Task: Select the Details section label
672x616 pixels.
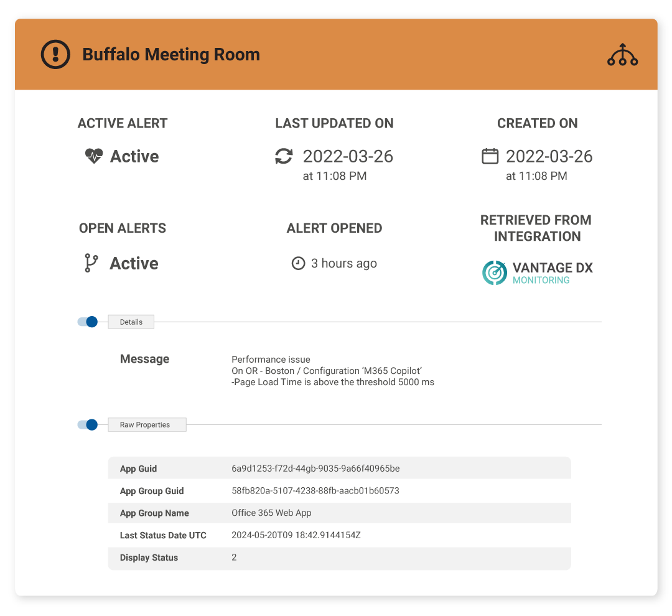Action: pyautogui.click(x=131, y=322)
